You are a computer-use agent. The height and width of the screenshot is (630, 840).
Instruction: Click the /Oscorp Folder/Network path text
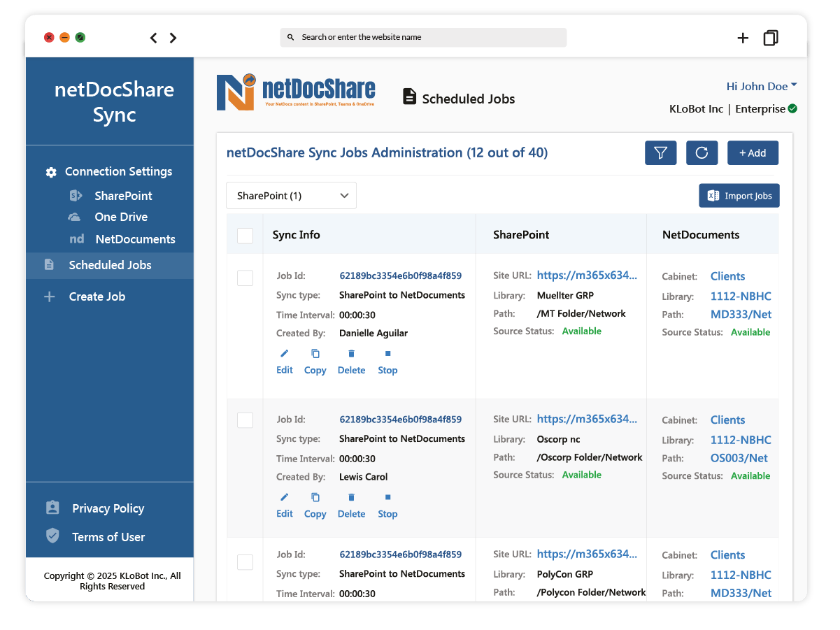(x=589, y=457)
